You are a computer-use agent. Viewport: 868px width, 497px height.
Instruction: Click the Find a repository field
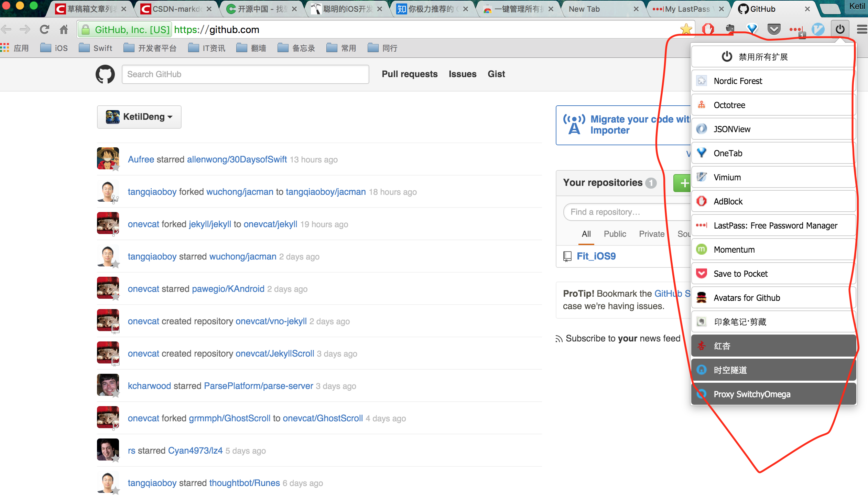627,212
